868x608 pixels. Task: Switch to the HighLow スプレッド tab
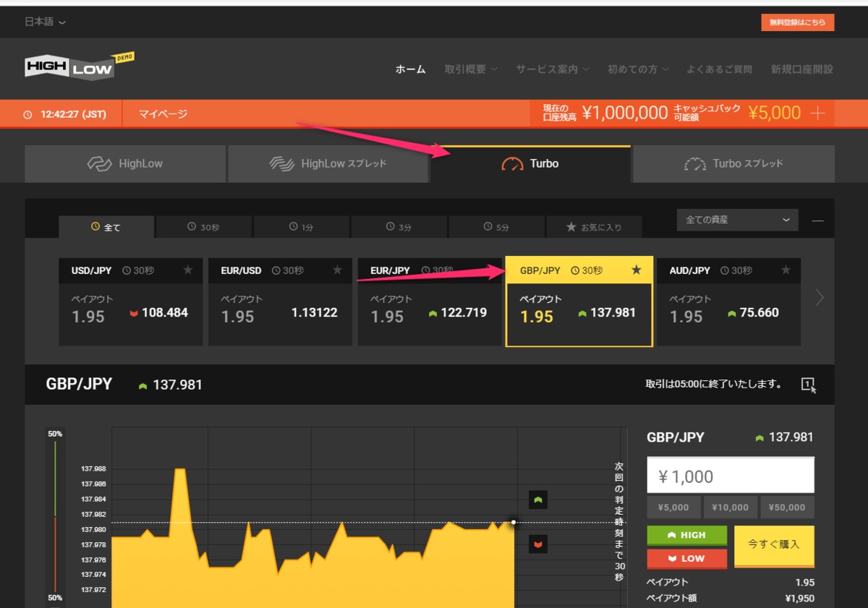328,164
